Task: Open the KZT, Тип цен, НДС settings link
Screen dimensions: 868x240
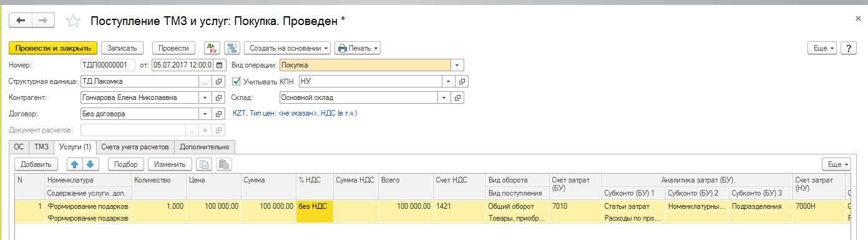Action: pos(295,114)
